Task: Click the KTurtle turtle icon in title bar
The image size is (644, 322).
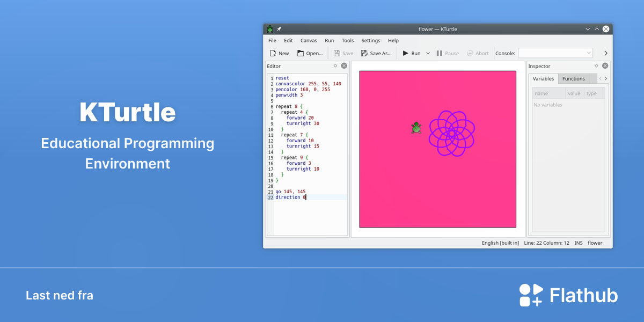Action: (x=270, y=29)
